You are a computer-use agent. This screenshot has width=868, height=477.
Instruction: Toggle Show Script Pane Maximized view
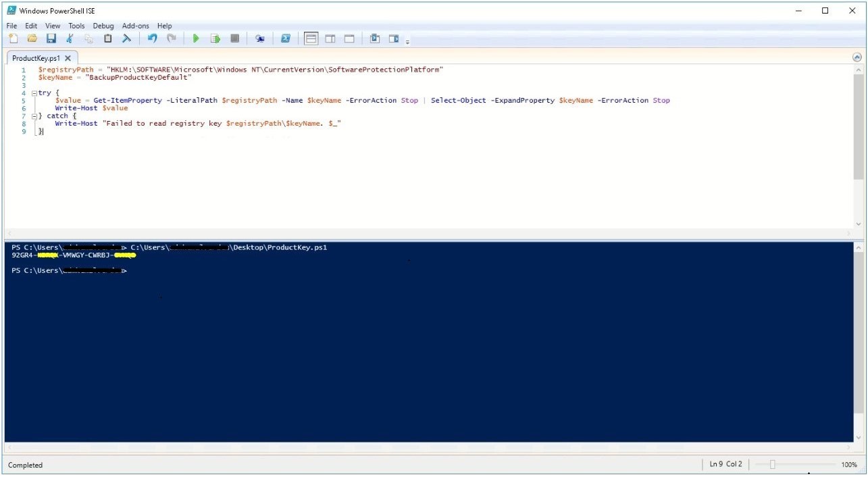tap(349, 39)
